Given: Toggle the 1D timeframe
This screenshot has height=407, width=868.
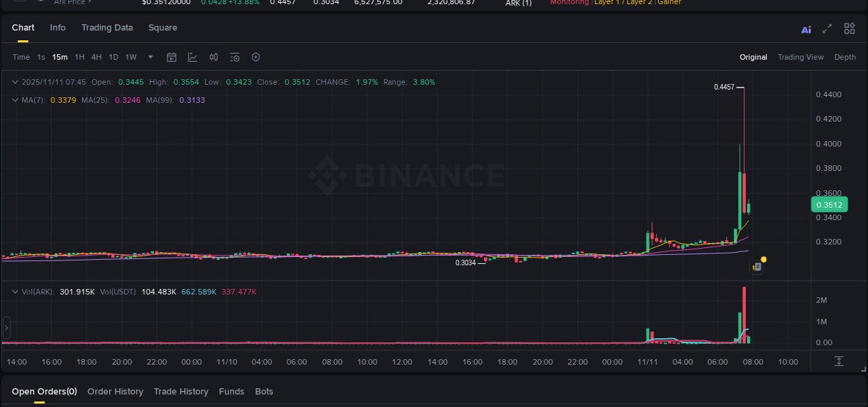Looking at the screenshot, I should 113,57.
